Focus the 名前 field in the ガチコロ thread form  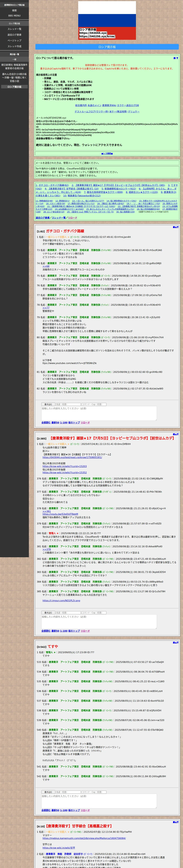coord(68,404)
